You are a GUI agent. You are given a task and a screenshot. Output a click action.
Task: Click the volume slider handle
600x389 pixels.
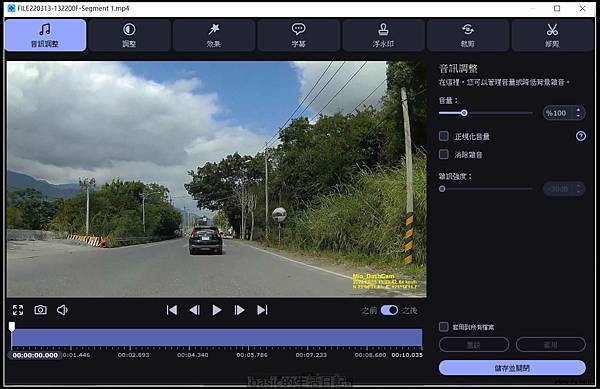tap(464, 113)
